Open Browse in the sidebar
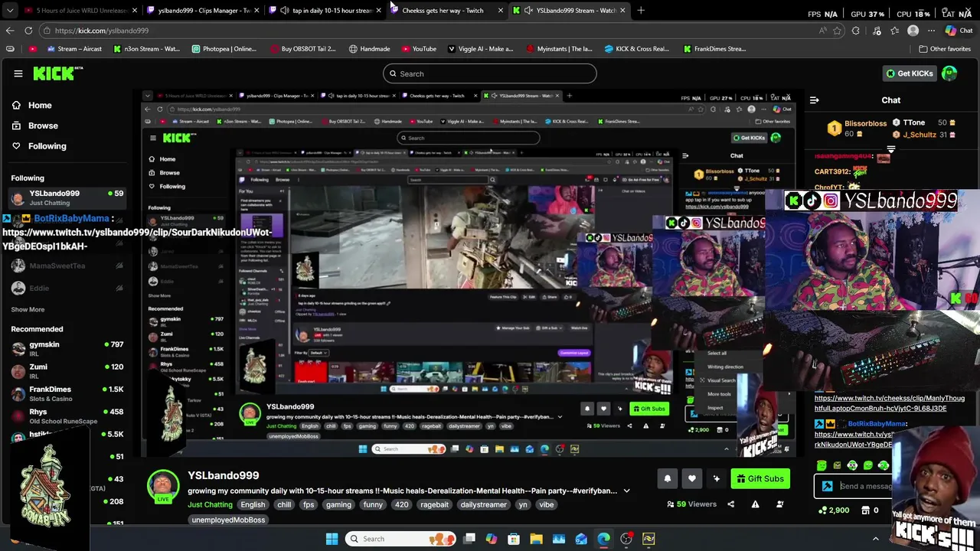This screenshot has width=980, height=551. pyautogui.click(x=43, y=126)
